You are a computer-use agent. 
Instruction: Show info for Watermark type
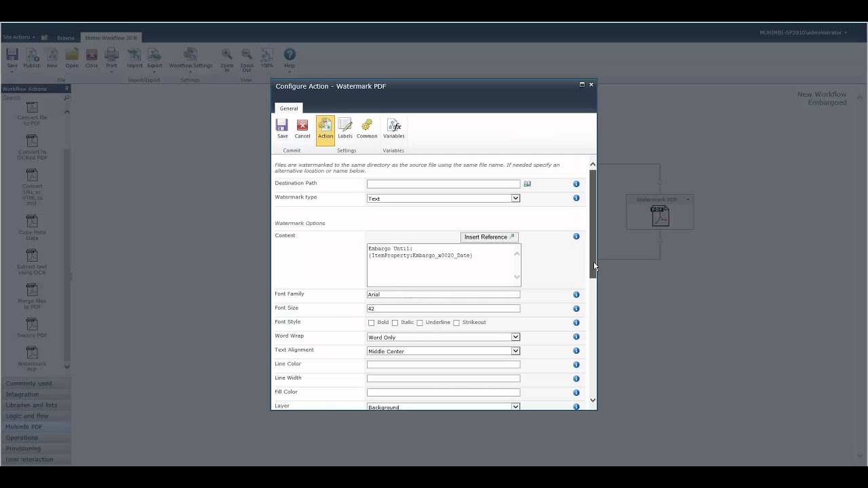pyautogui.click(x=576, y=198)
